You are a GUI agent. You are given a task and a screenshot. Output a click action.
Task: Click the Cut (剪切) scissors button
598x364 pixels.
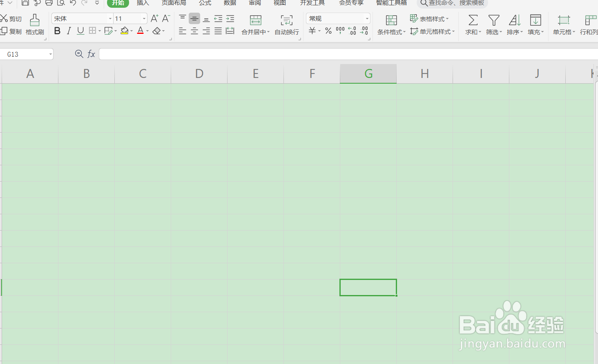[11, 19]
